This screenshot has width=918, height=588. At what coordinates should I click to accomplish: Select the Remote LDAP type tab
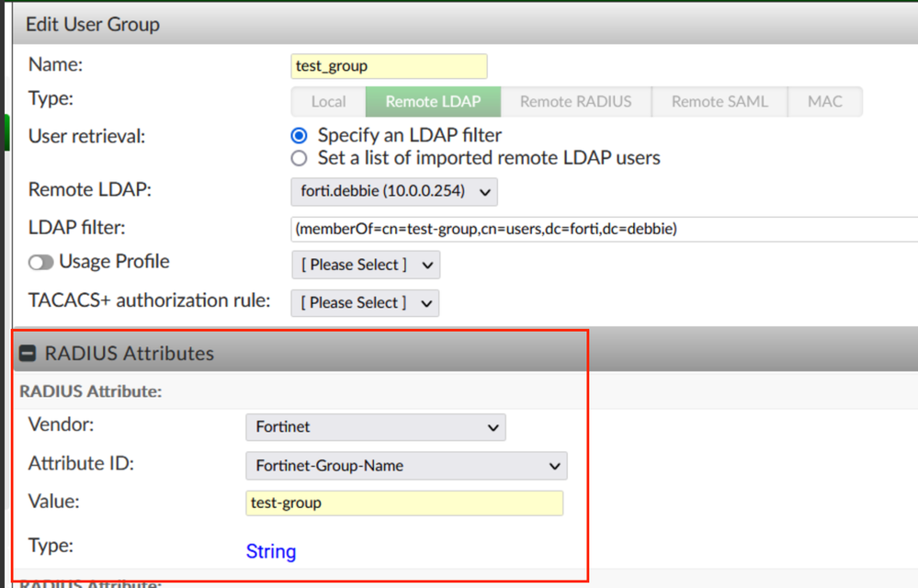click(x=433, y=102)
